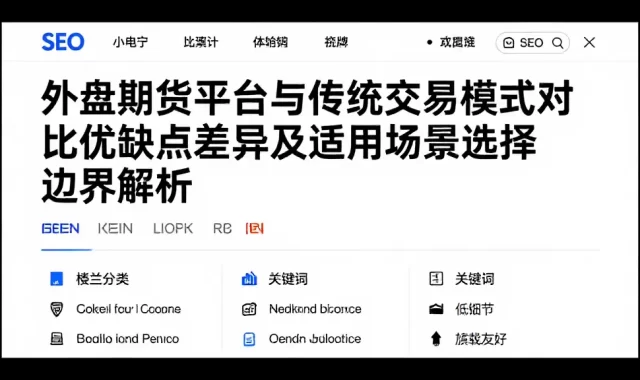Switch to the KEIN tab
The image size is (640, 380).
[x=115, y=229]
